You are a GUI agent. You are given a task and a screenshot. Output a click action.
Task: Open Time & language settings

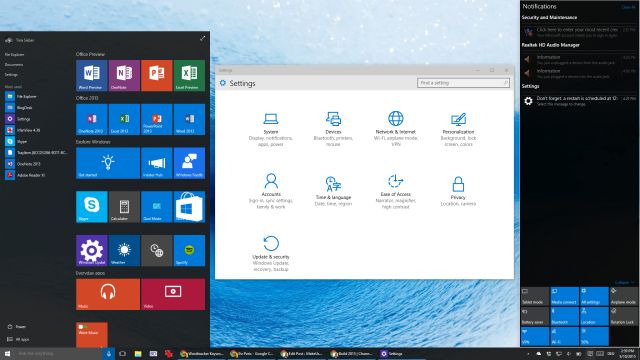(x=333, y=191)
